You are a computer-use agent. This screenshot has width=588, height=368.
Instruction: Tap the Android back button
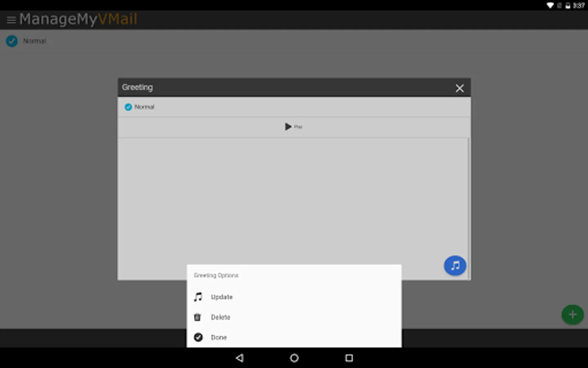240,358
